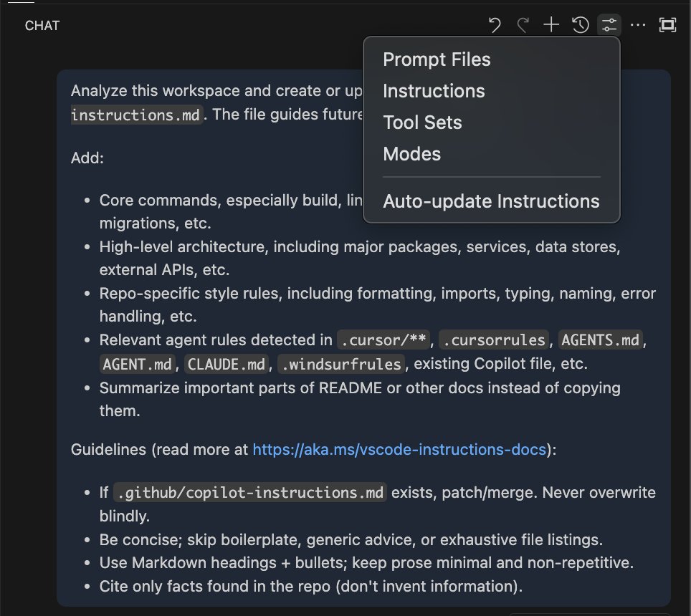Click the CHAT panel title
The image size is (691, 616).
(42, 26)
